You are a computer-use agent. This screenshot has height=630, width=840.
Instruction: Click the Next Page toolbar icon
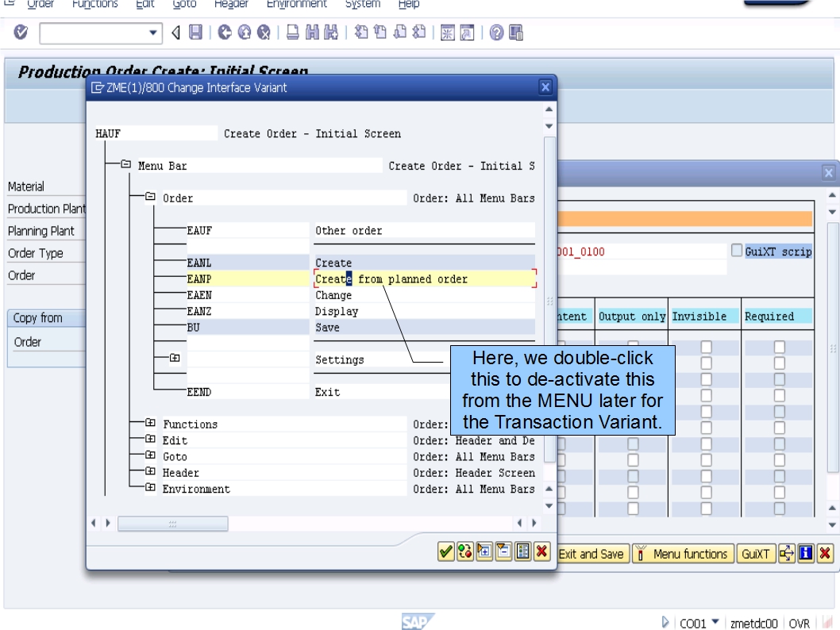[399, 33]
